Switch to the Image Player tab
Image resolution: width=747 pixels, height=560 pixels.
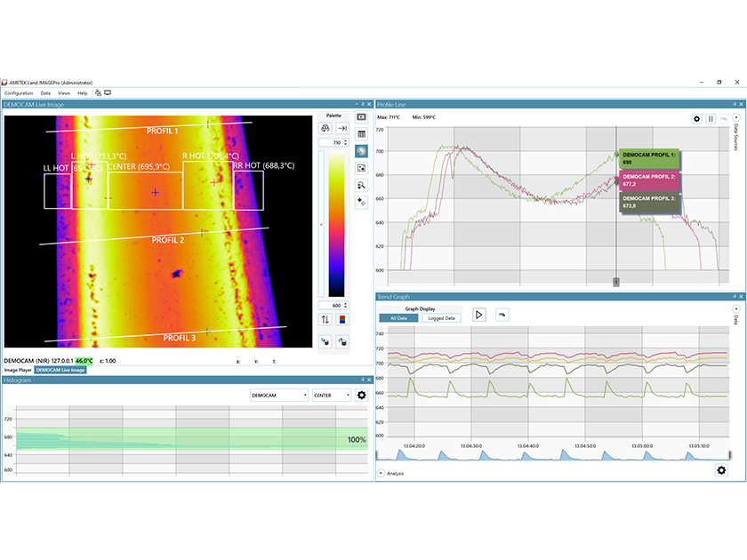tap(16, 371)
